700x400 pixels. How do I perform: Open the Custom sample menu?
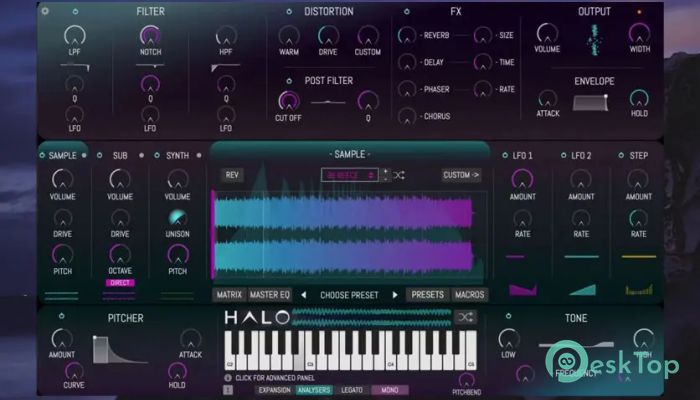coord(461,175)
